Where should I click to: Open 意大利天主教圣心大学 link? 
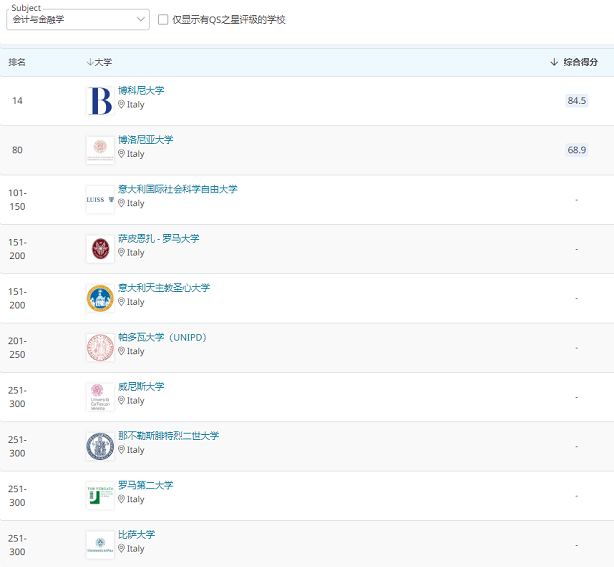click(164, 288)
